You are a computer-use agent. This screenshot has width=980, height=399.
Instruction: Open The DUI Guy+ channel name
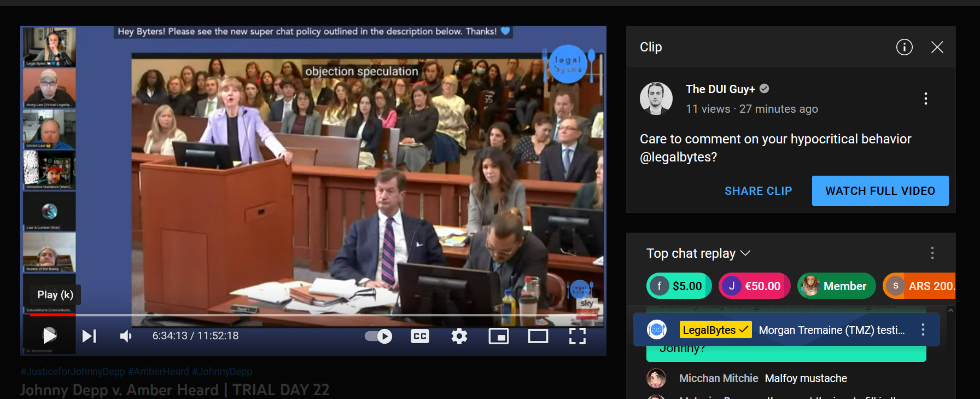coord(720,89)
